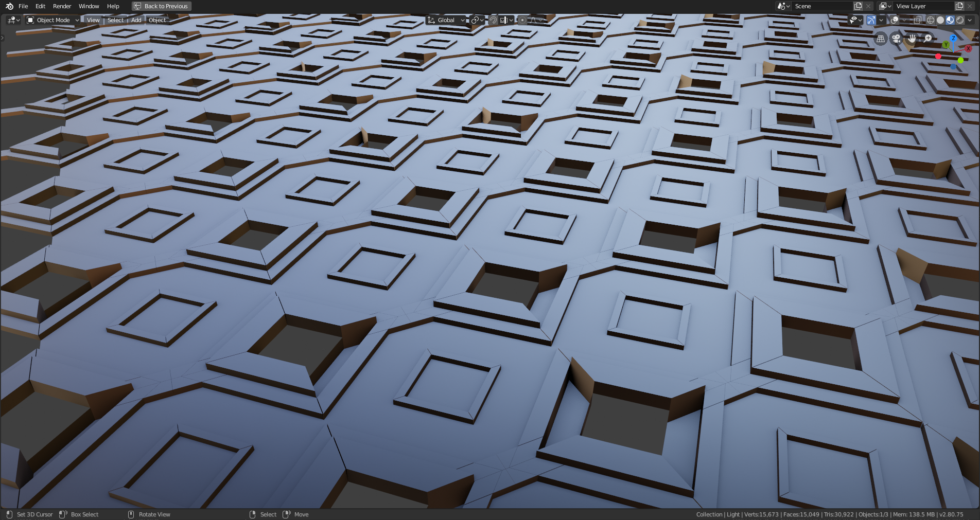This screenshot has width=980, height=520.
Task: Switch to Solid shading
Action: (940, 20)
